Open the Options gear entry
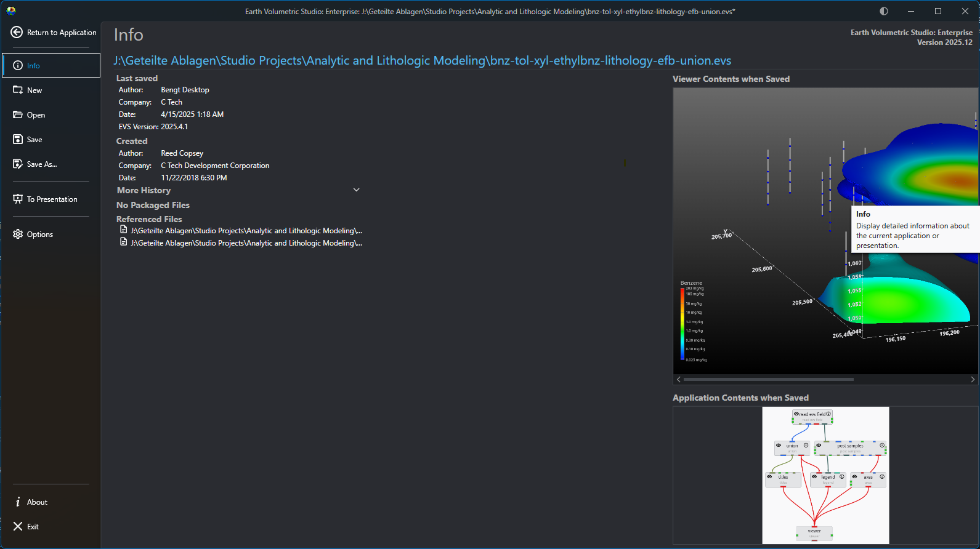This screenshot has width=980, height=549. (51, 234)
